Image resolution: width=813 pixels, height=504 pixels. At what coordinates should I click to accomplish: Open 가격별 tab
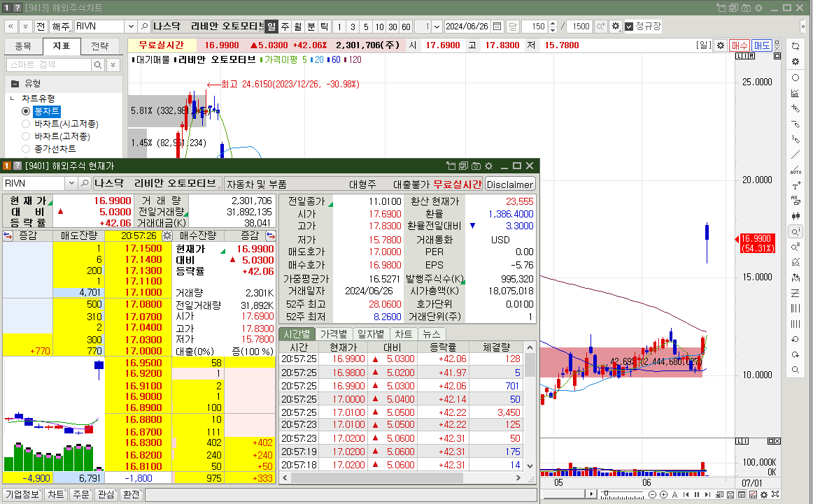pos(334,334)
